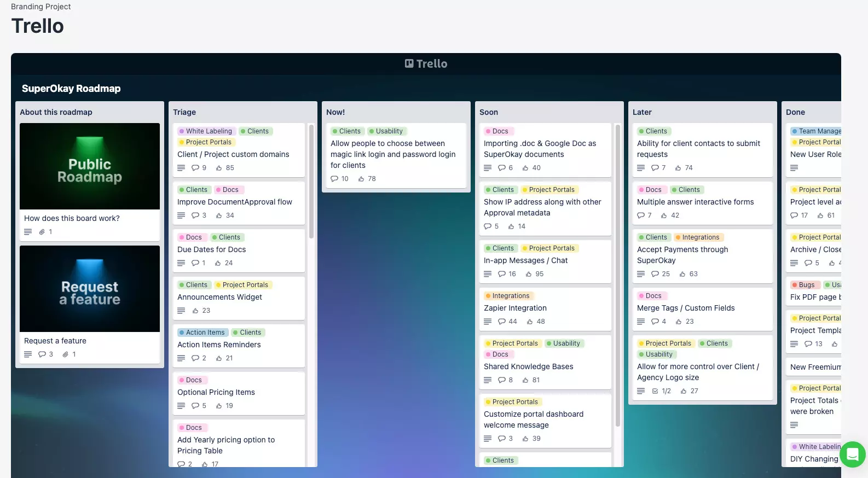This screenshot has width=868, height=478.
Task: Click the comments icon on Merge Tags / Custom Fields
Action: [655, 322]
